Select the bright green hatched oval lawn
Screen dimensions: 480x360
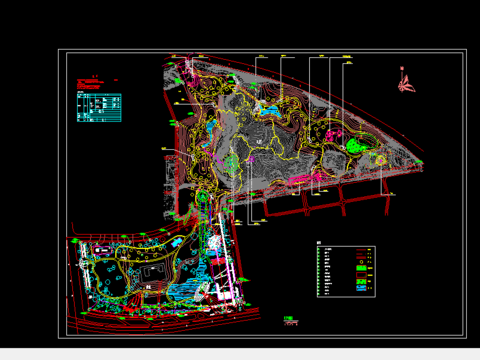coord(362,144)
